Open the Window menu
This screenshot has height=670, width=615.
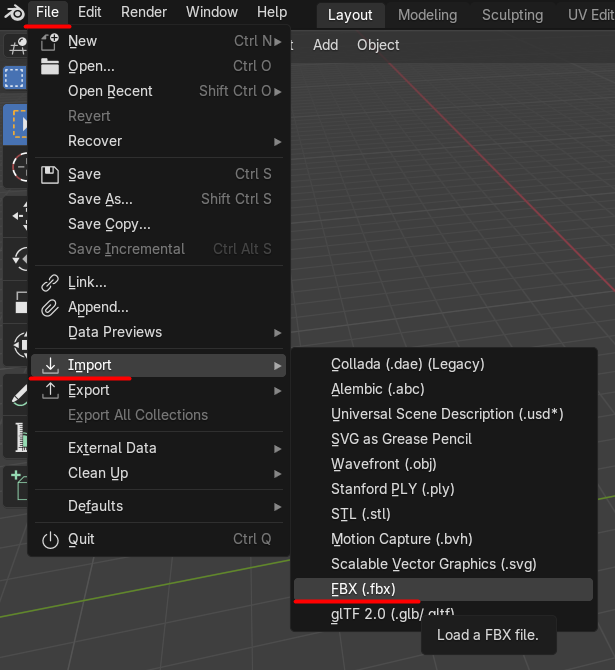tap(212, 12)
